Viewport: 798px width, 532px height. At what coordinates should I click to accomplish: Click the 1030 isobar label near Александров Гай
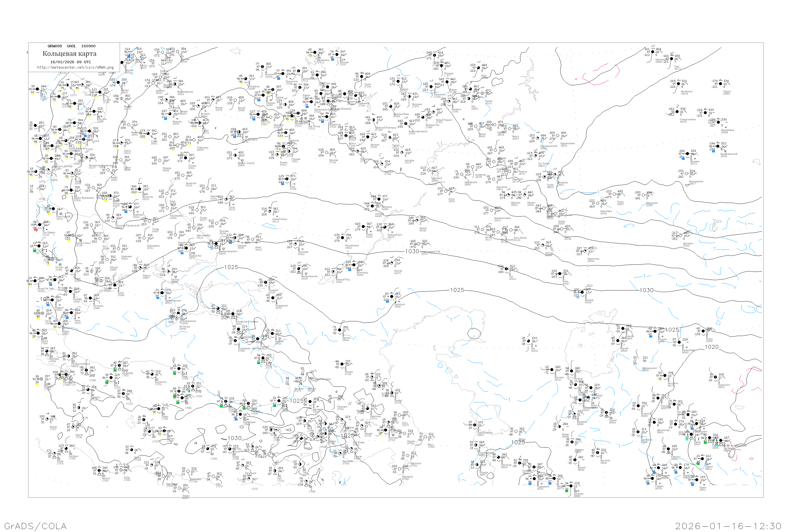click(x=412, y=251)
